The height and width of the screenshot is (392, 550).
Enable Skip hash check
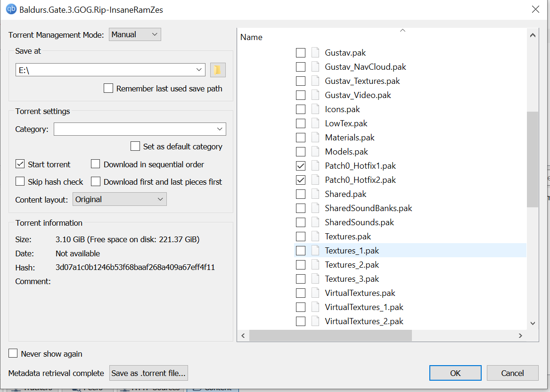point(20,181)
